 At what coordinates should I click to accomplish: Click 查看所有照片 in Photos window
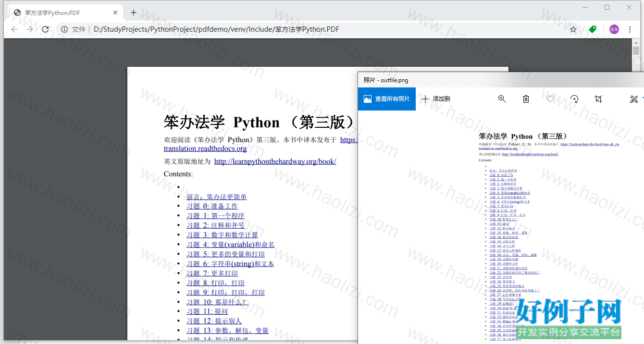[387, 99]
